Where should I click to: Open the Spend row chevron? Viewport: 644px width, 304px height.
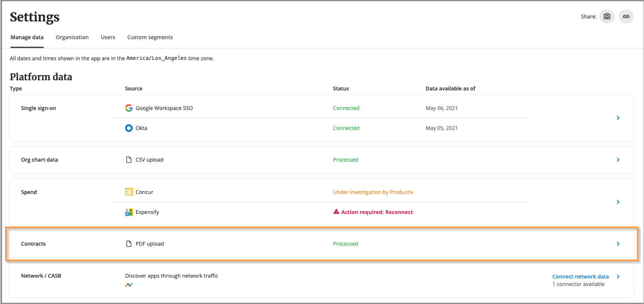[x=618, y=202]
